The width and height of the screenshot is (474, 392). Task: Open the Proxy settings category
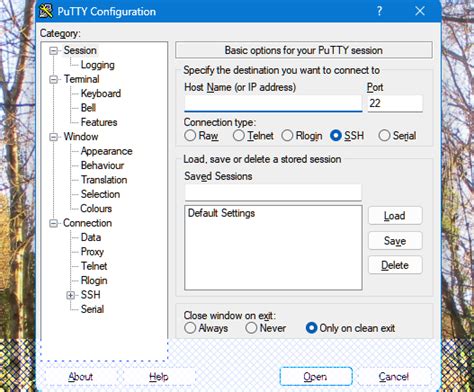point(92,252)
